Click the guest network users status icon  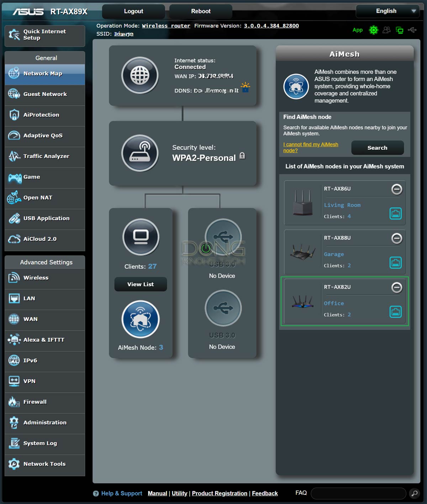point(386,30)
